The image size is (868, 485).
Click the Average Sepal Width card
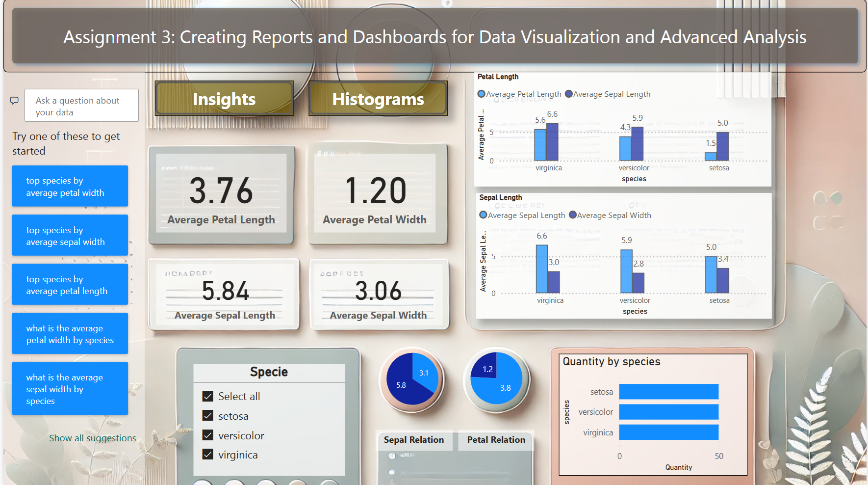click(379, 294)
